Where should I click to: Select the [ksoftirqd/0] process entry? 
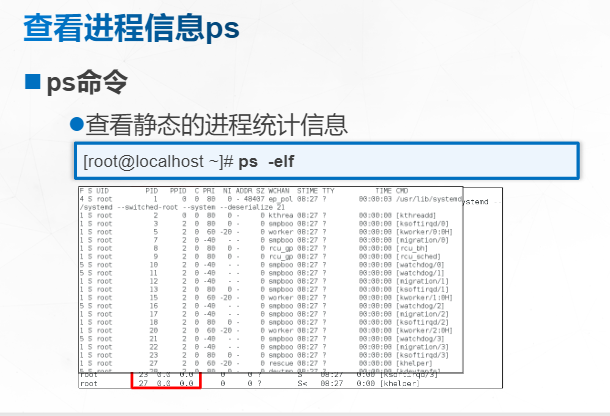(x=422, y=223)
